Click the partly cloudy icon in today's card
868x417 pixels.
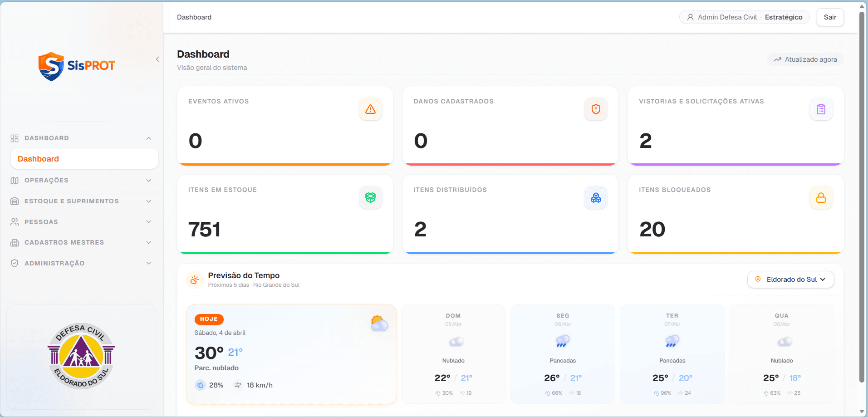(379, 324)
